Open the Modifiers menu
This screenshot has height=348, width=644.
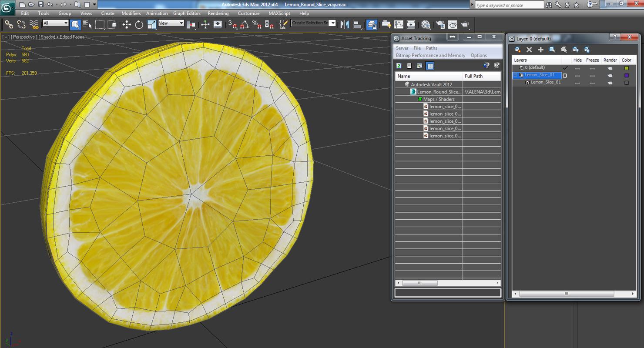click(131, 13)
